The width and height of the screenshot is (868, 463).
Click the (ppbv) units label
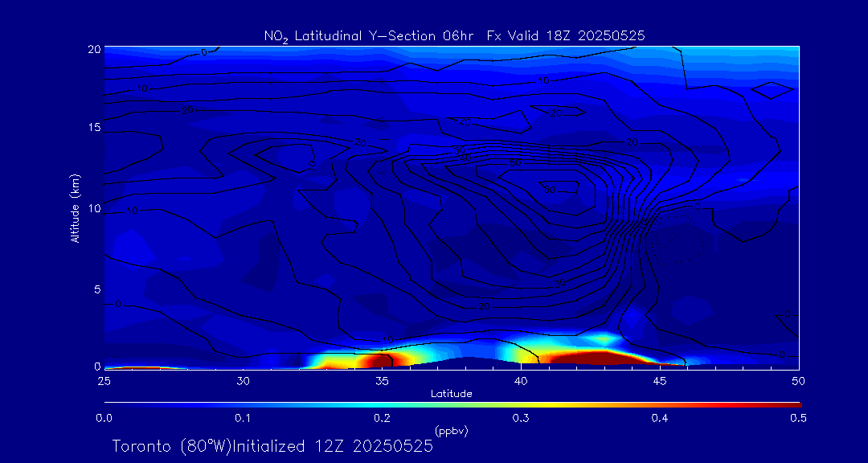(x=452, y=431)
